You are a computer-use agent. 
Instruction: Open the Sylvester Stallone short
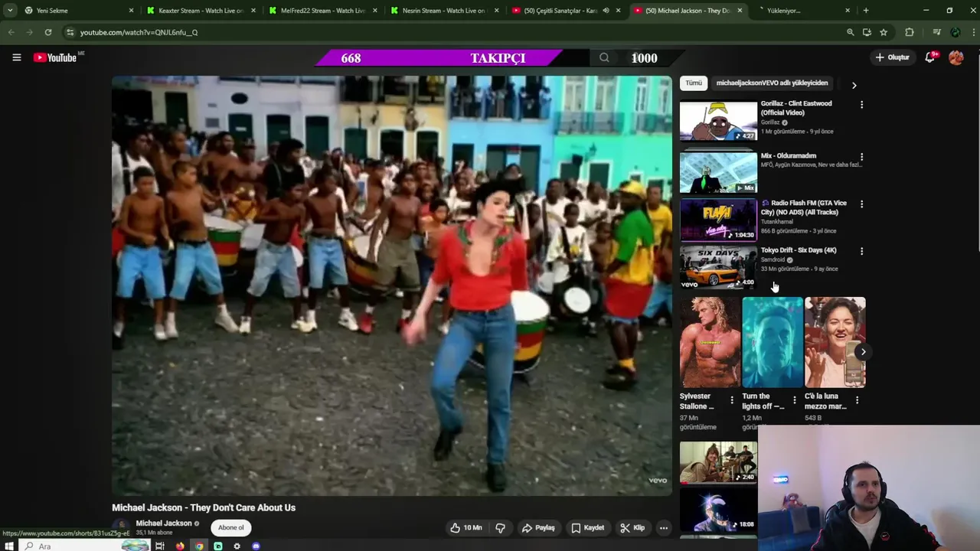click(710, 342)
